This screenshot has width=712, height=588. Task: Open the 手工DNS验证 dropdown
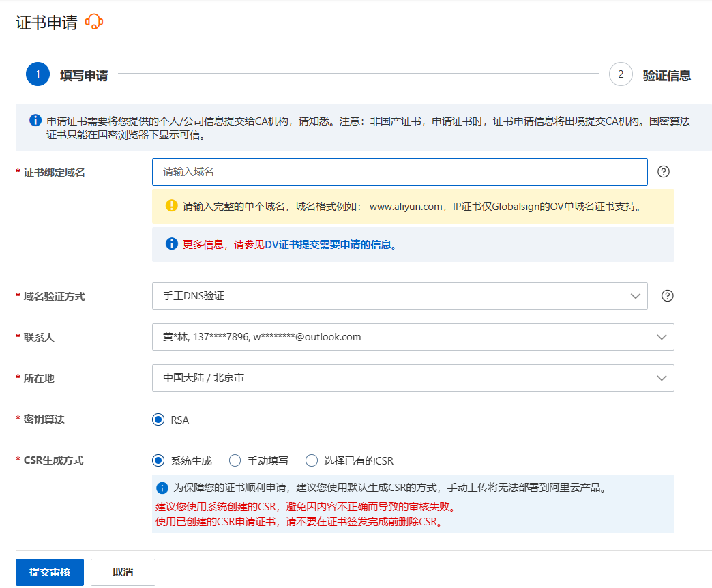click(400, 296)
